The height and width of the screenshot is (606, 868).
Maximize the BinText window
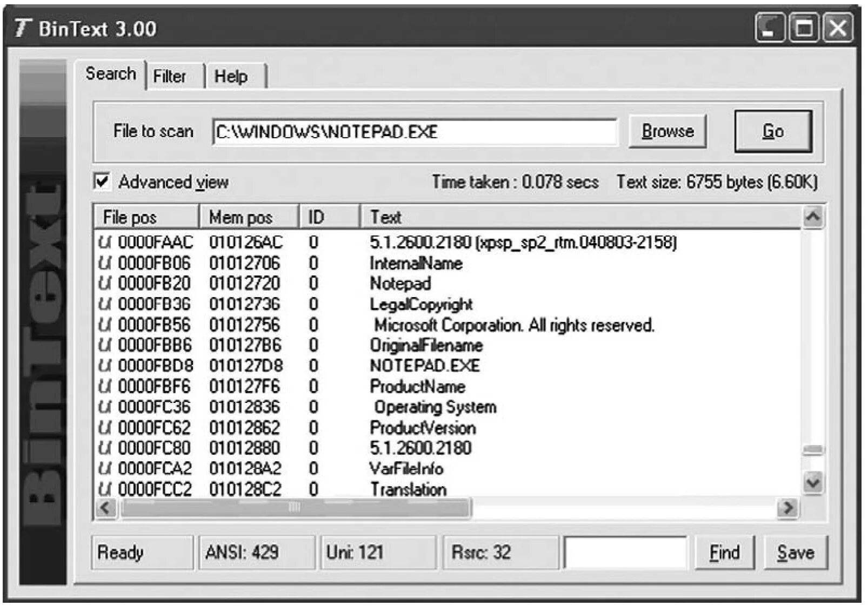tap(804, 28)
